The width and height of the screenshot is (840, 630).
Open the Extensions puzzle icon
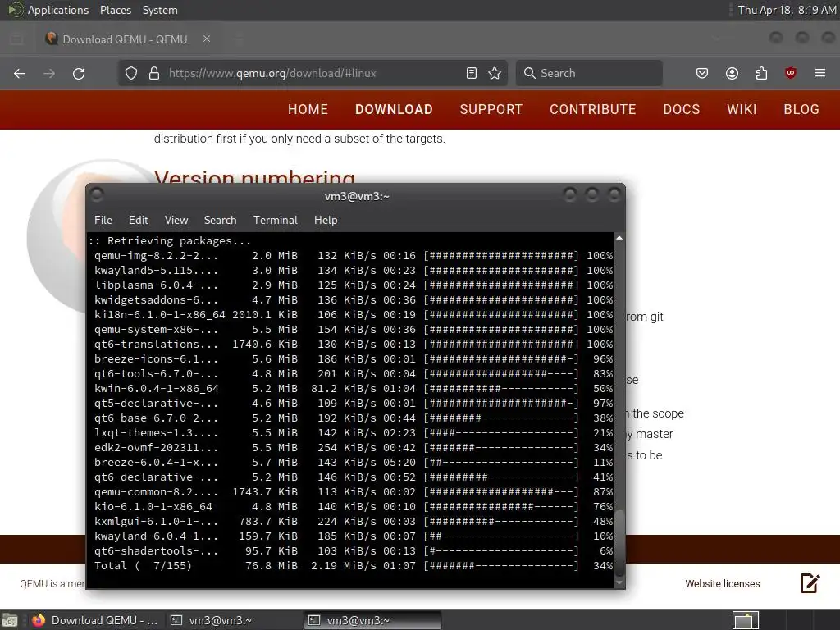[x=761, y=73]
